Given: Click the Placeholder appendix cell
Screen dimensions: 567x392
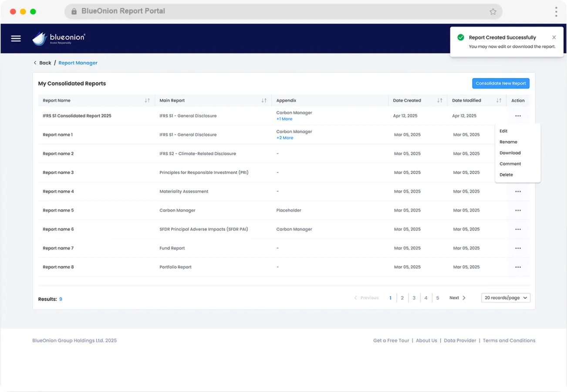Looking at the screenshot, I should (289, 210).
